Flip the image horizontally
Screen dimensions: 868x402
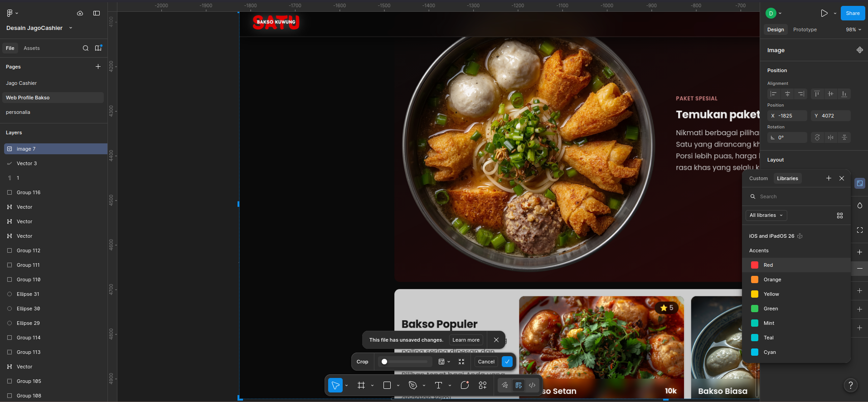click(x=830, y=137)
